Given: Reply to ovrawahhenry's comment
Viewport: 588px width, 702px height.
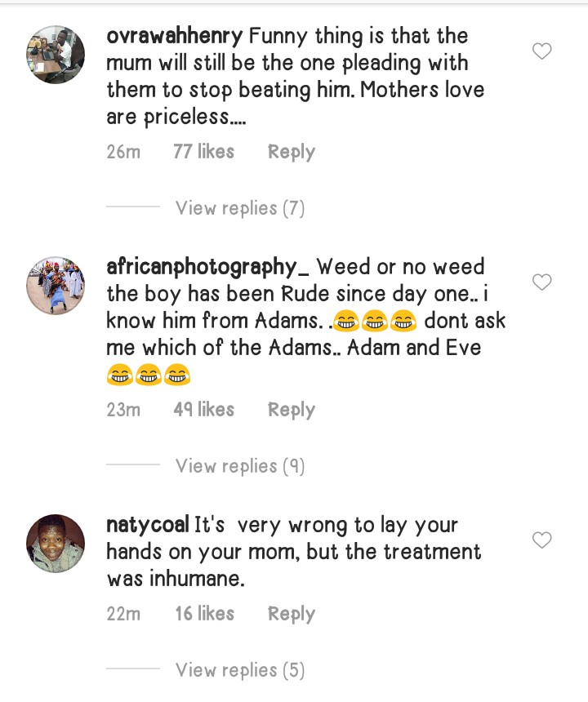Looking at the screenshot, I should tap(291, 152).
